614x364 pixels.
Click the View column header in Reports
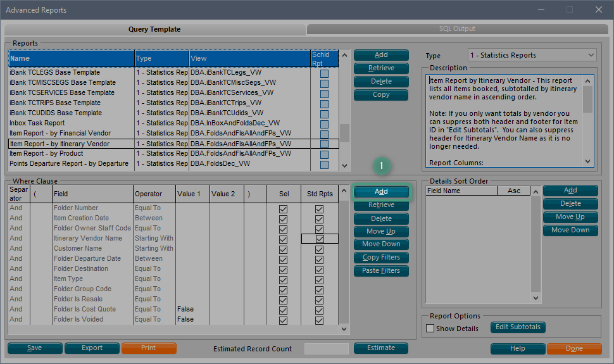coord(250,58)
